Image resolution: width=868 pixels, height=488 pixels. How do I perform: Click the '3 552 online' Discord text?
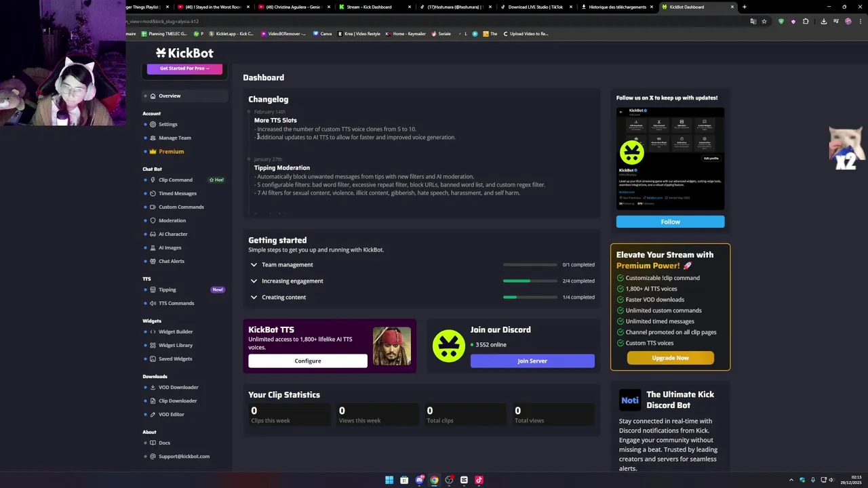coord(491,344)
